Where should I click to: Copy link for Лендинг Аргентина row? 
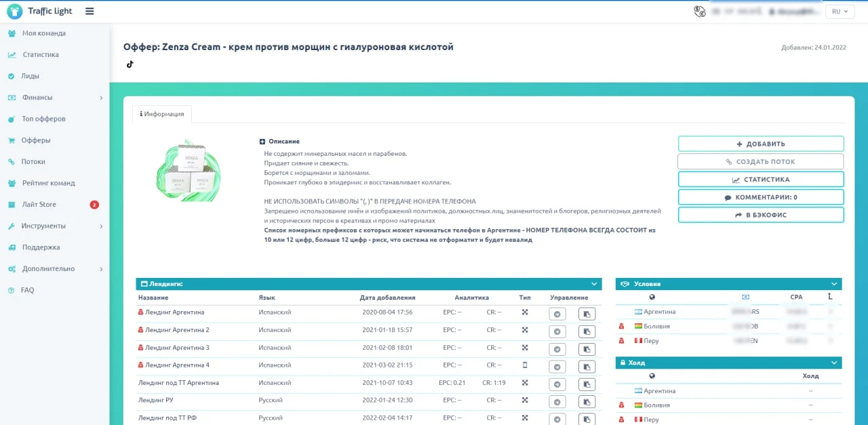[587, 314]
